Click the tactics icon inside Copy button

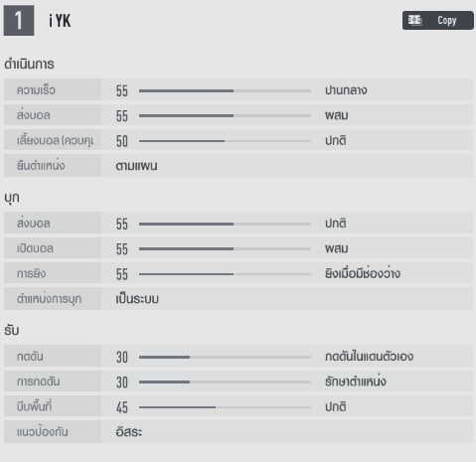pyautogui.click(x=414, y=20)
